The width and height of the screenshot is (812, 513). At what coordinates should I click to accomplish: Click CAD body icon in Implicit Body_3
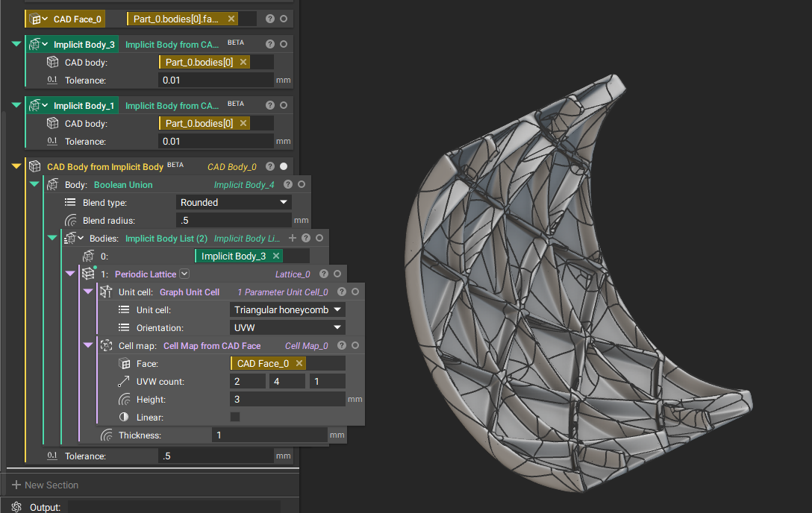[x=52, y=62]
